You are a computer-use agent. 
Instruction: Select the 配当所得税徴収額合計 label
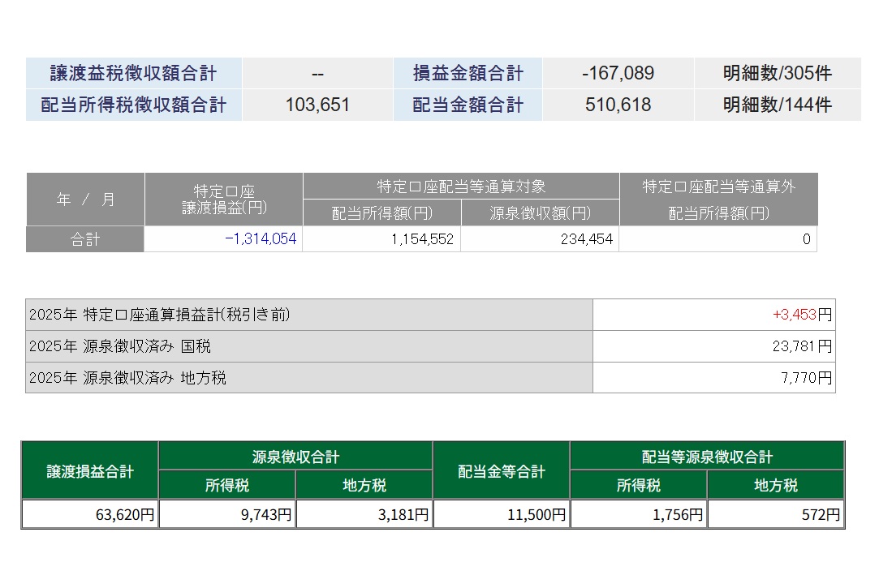coord(134,105)
